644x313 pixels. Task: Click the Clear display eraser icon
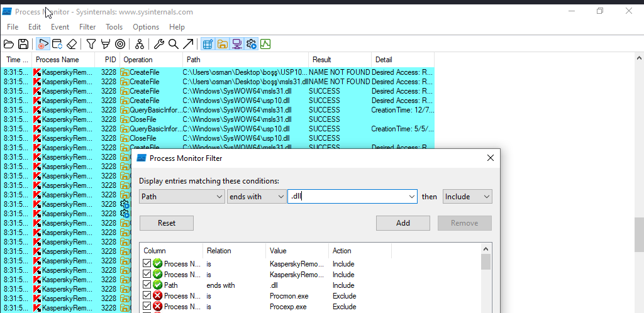click(x=72, y=44)
